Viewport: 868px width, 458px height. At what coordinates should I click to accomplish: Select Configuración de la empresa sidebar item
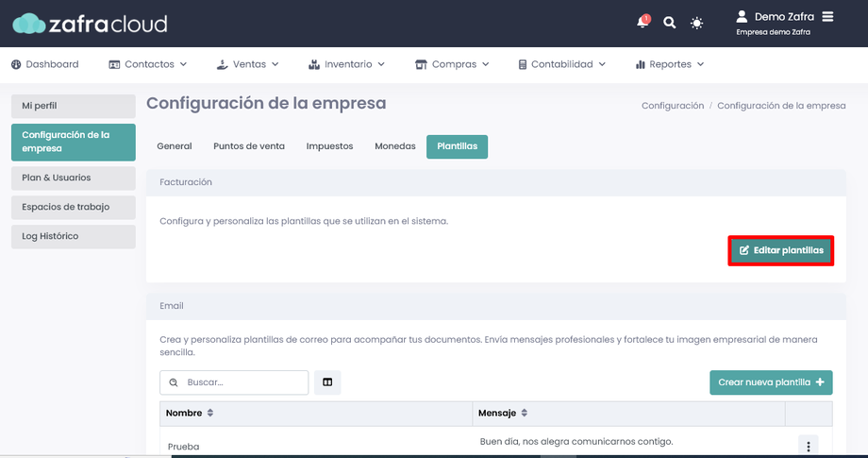coord(73,142)
